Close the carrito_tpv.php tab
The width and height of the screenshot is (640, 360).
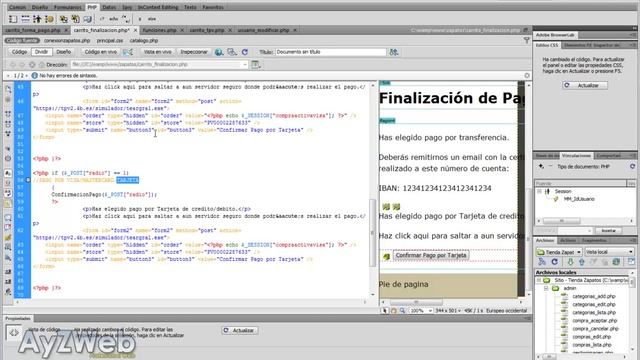tap(230, 30)
